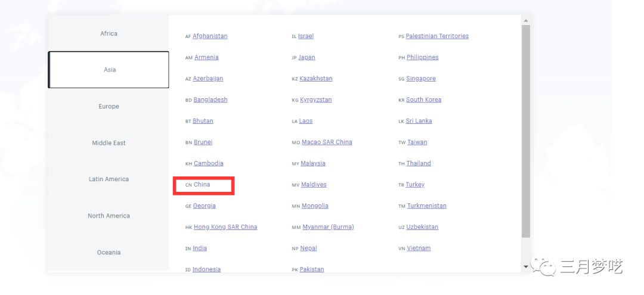
Task: Open the Japan country link
Action: pyautogui.click(x=306, y=58)
